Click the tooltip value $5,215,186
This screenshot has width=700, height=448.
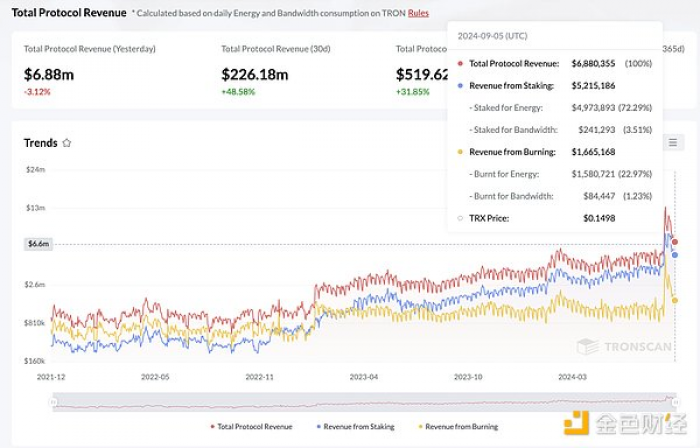593,86
